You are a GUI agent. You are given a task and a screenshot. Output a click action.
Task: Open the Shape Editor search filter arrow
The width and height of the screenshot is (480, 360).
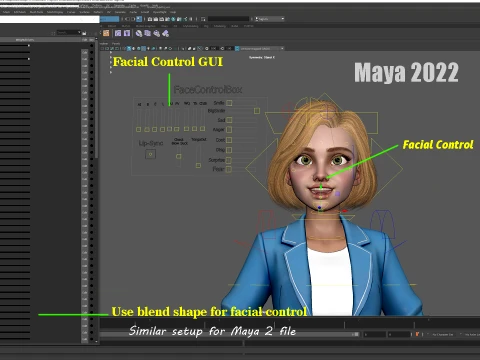(79, 32)
